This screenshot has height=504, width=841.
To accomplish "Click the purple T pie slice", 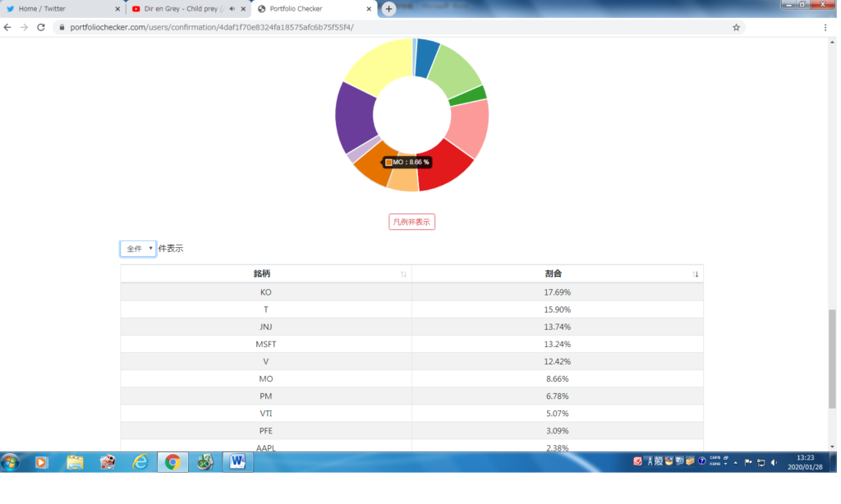I will (x=354, y=117).
